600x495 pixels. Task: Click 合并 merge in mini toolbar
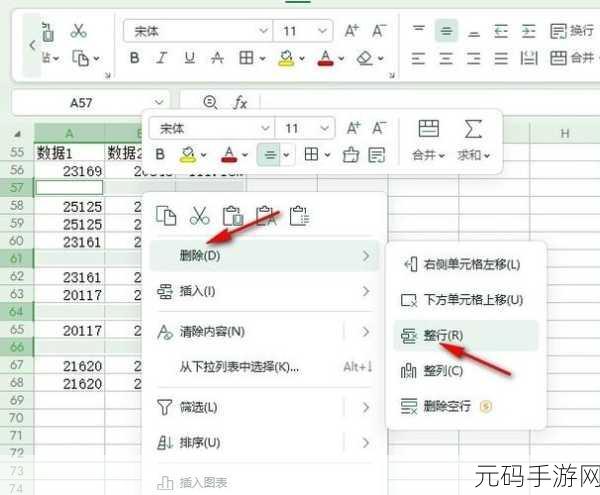click(429, 140)
